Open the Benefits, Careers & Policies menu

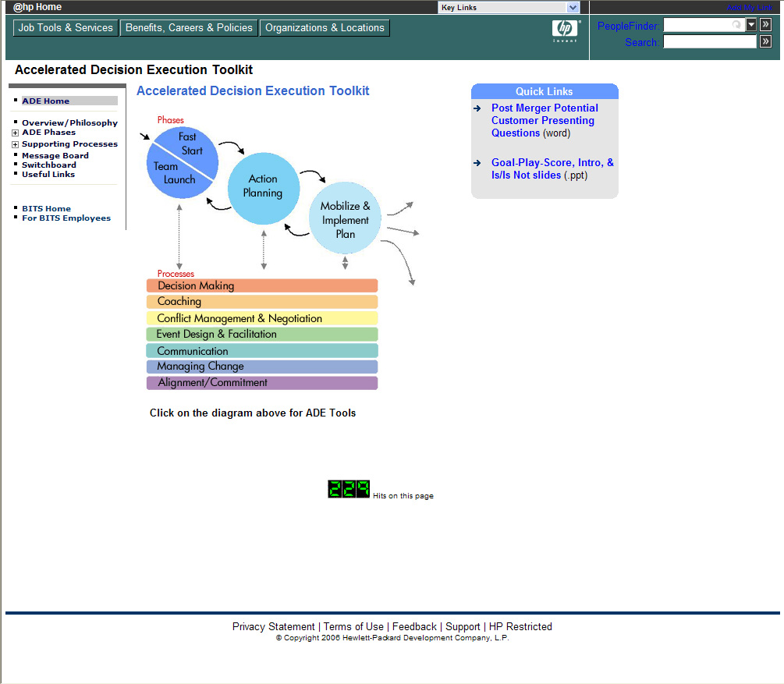[x=189, y=28]
